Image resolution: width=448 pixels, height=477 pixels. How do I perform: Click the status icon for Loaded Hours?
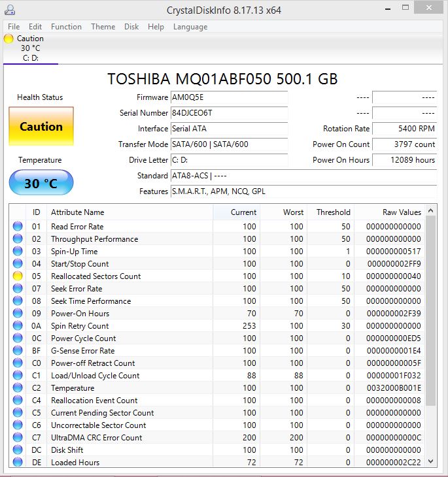pyautogui.click(x=18, y=463)
